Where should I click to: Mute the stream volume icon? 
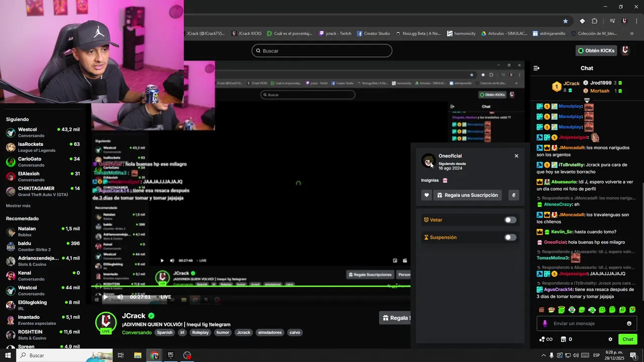pos(120,297)
